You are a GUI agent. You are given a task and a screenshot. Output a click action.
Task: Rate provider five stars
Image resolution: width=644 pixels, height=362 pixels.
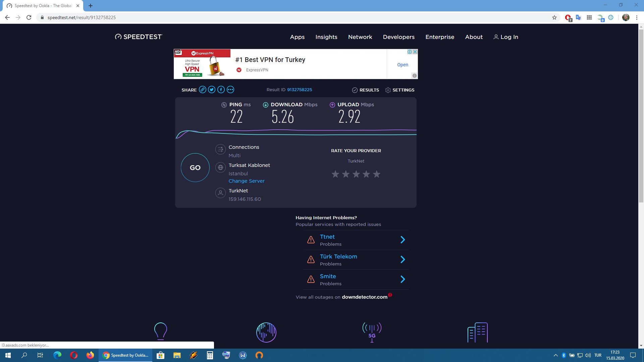(377, 174)
